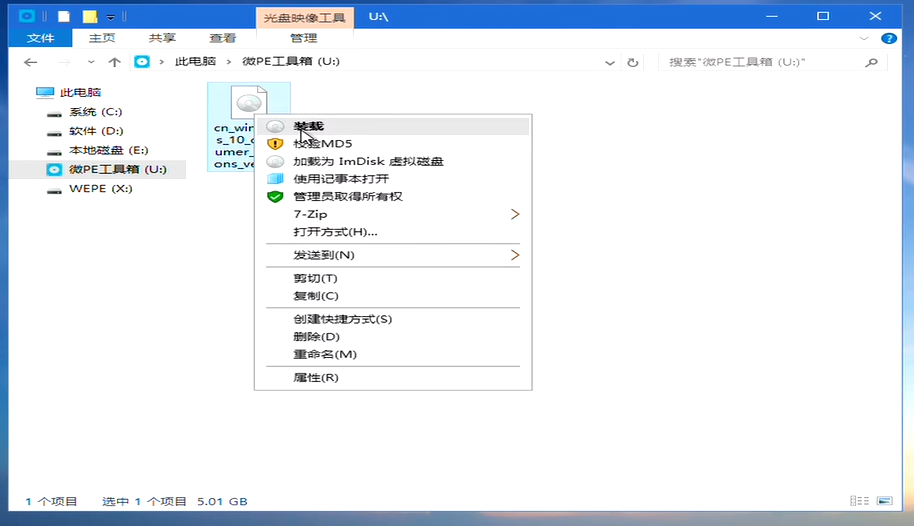Click the properties icon in quick access toolbar
Image resolution: width=914 pixels, height=526 pixels.
(64, 16)
